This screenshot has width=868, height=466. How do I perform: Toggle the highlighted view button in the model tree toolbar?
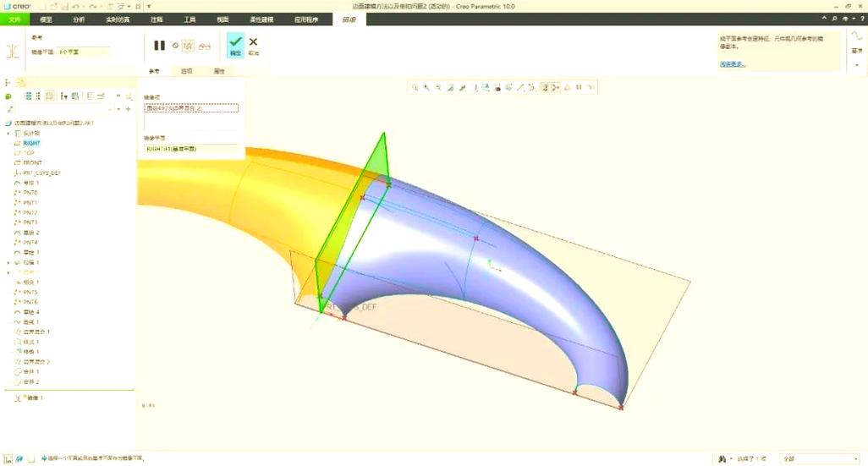click(x=50, y=96)
